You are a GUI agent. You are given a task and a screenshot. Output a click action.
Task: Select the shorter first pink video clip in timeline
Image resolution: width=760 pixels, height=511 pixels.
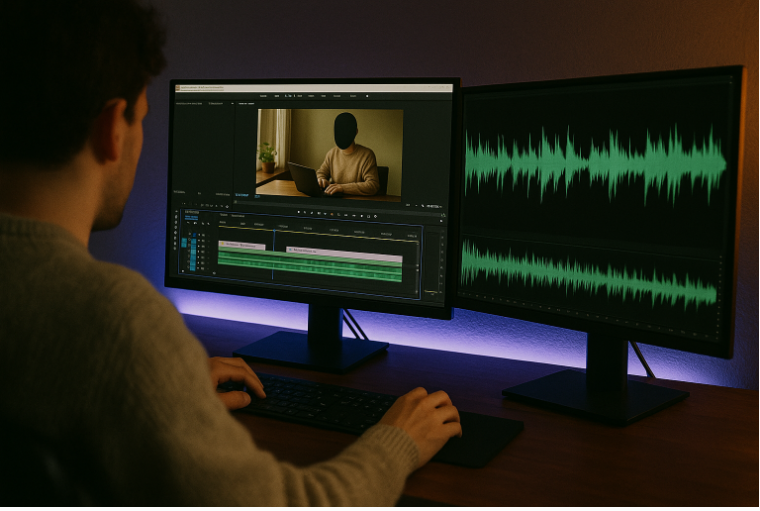(x=242, y=246)
